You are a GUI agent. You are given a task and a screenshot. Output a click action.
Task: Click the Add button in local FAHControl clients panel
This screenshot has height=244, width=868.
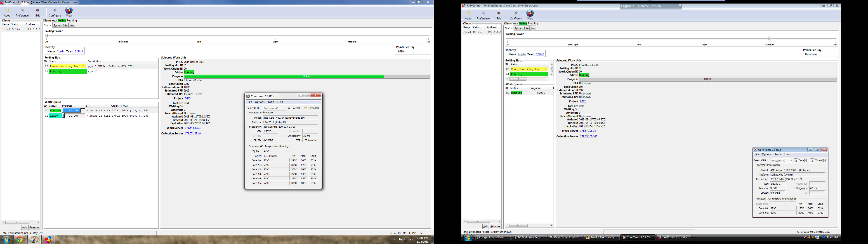(24, 228)
